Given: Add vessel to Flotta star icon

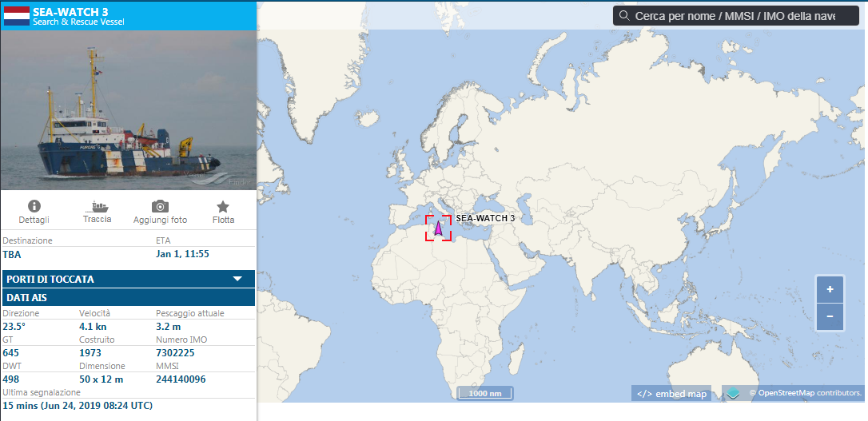Looking at the screenshot, I should [222, 207].
